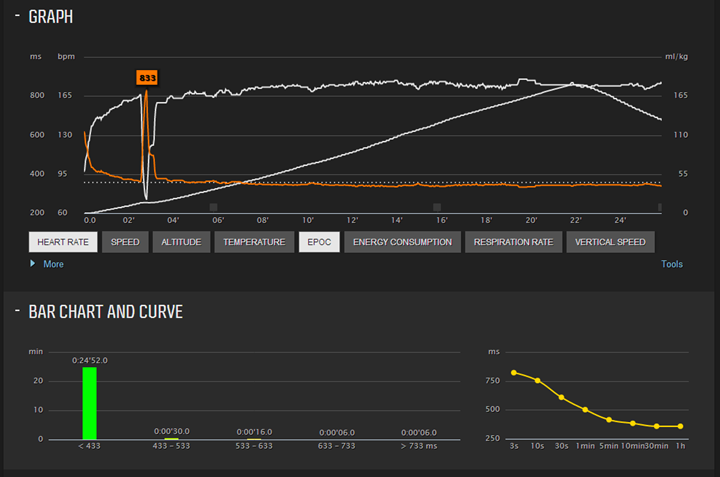Click the '433 - 533' range label
The height and width of the screenshot is (477, 720).
(x=171, y=446)
